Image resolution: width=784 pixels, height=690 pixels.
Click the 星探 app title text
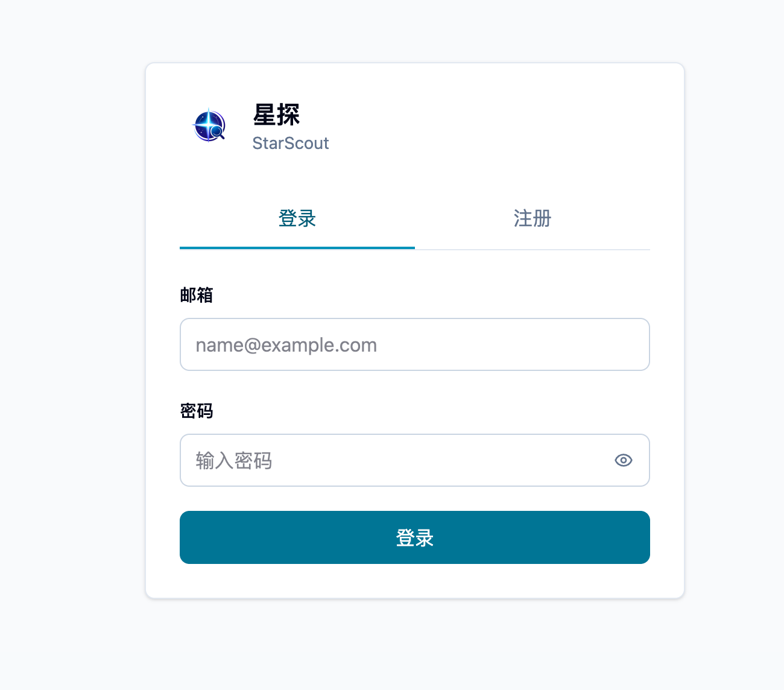tap(276, 115)
